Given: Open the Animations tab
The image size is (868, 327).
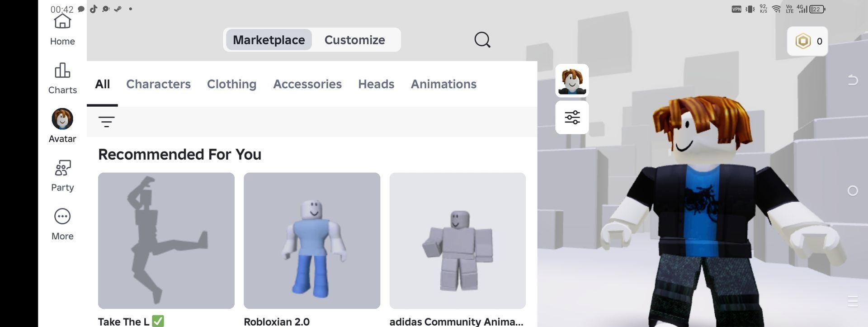Looking at the screenshot, I should click(x=443, y=84).
